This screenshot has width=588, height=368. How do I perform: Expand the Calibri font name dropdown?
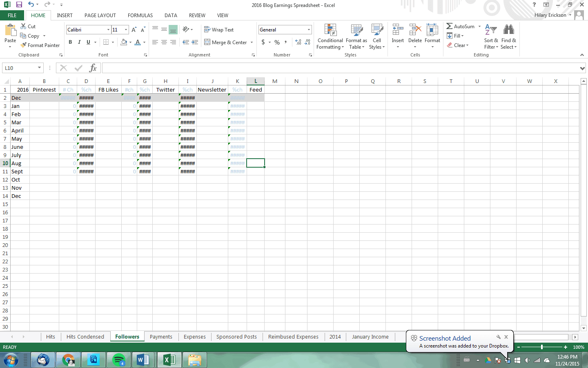pos(108,30)
